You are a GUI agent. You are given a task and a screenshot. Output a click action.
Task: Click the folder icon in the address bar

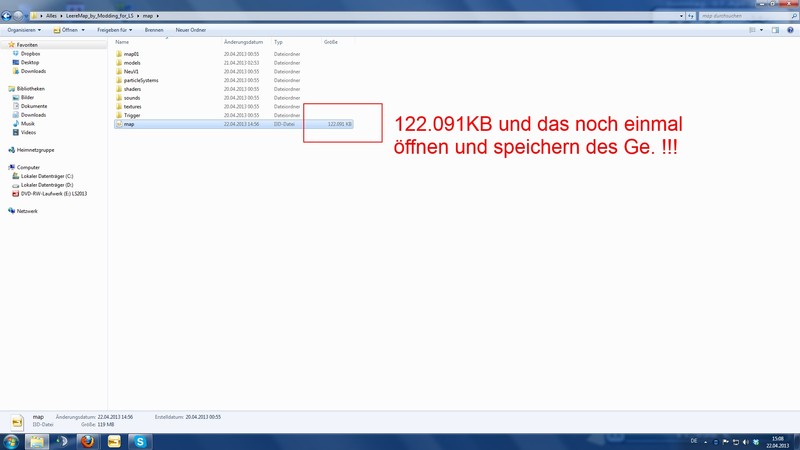34,16
